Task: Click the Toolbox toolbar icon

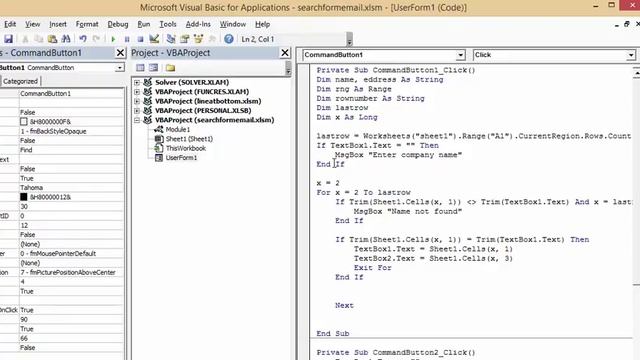Action: pyautogui.click(x=212, y=39)
